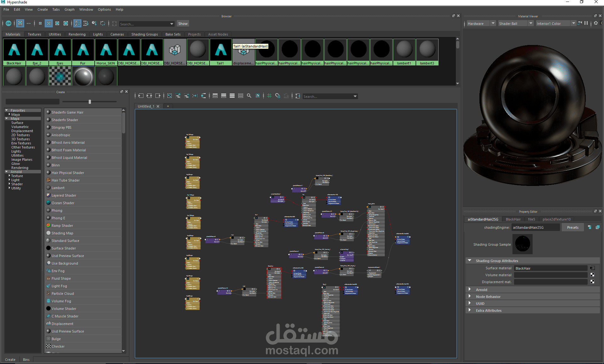This screenshot has width=604, height=364.
Task: Toggle the ON swatch update button
Action: [8, 23]
